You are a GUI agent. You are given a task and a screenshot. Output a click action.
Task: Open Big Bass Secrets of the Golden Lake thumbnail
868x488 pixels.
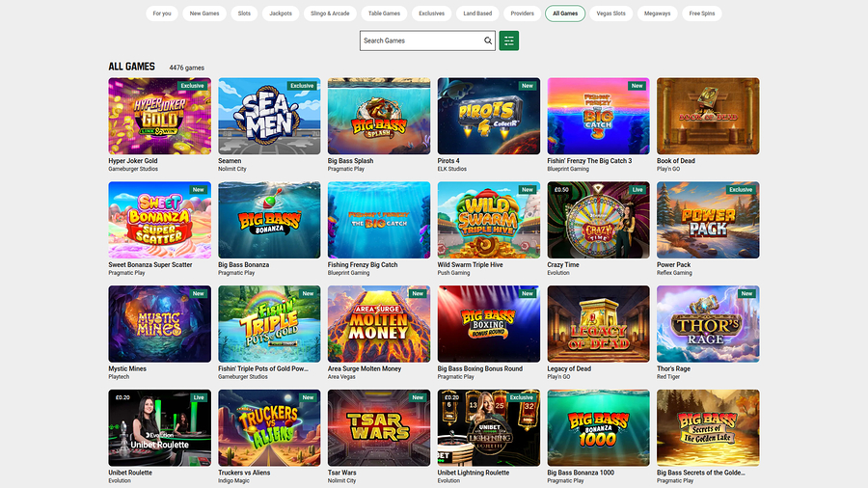(708, 427)
